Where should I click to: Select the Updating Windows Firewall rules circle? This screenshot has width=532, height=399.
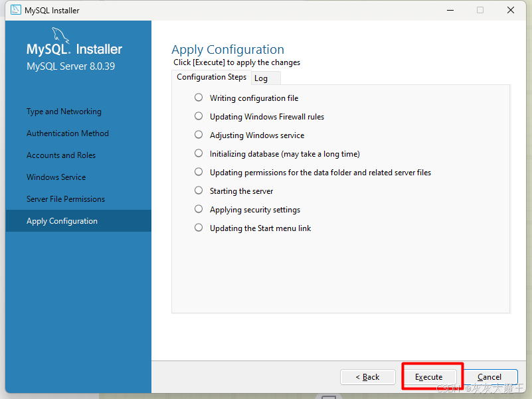click(199, 116)
